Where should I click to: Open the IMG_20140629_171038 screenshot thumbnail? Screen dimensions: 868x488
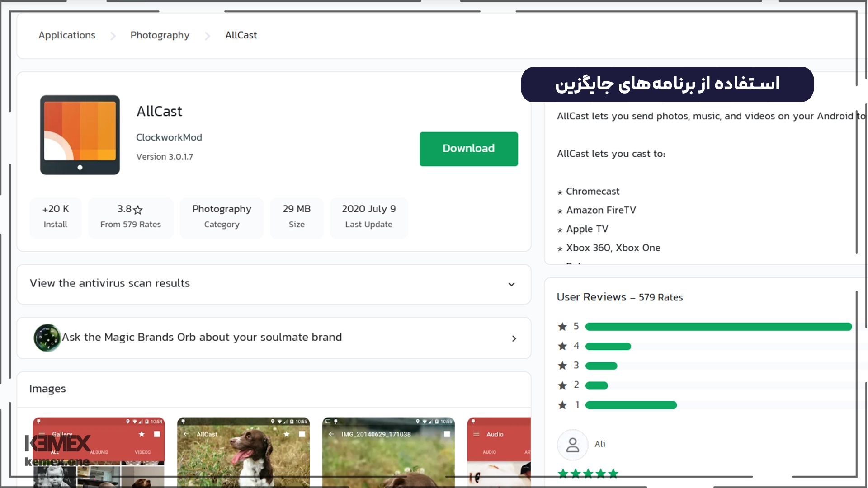point(388,452)
